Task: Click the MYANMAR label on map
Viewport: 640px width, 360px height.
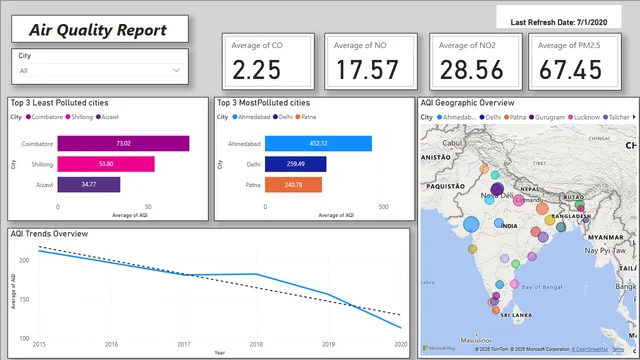Action: [x=606, y=237]
